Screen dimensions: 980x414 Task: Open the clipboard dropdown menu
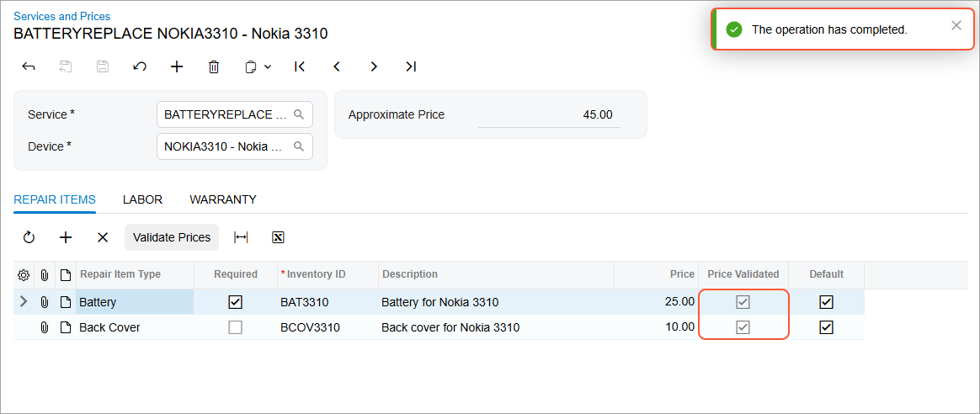click(x=258, y=66)
